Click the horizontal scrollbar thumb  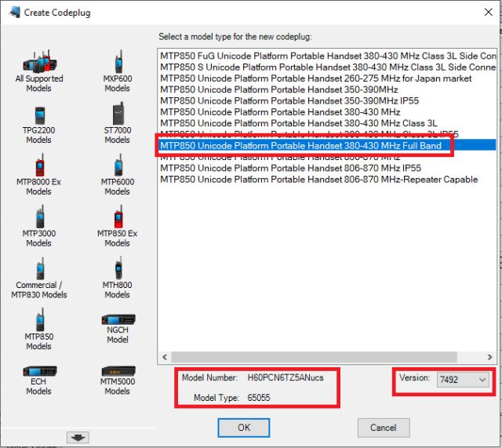coord(314,357)
